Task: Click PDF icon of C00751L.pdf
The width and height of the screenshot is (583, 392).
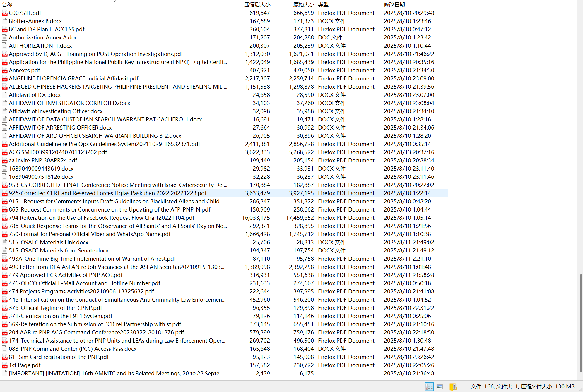Action: [x=4, y=13]
